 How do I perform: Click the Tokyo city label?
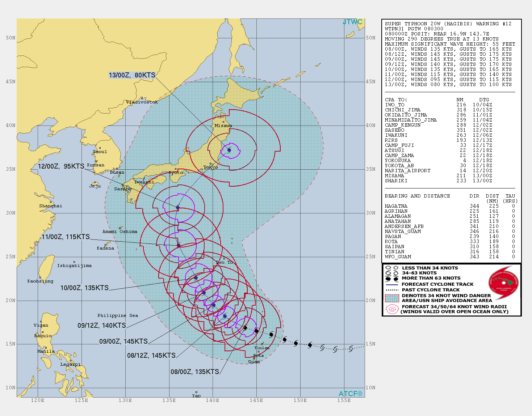210,167
